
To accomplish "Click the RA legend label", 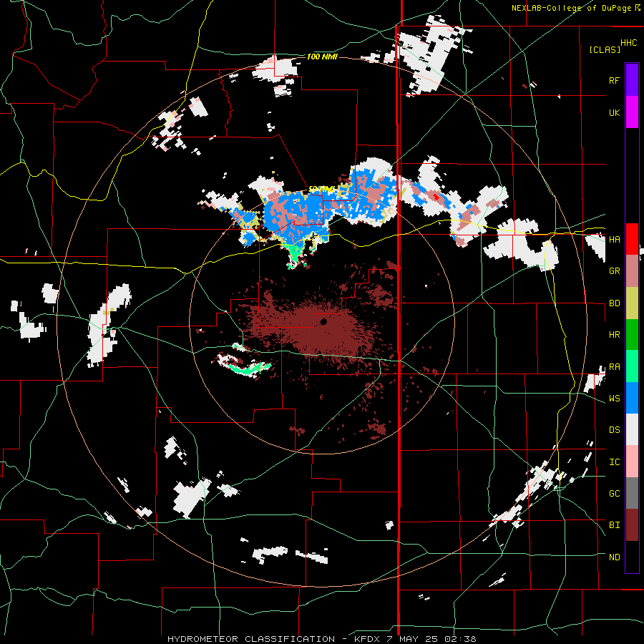I will [614, 366].
